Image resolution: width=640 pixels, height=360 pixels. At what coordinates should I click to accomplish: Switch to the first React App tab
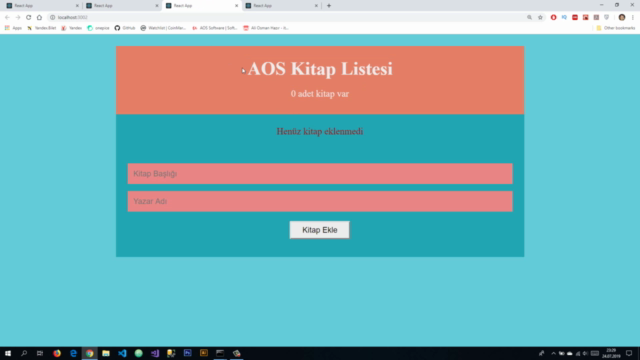(42, 6)
